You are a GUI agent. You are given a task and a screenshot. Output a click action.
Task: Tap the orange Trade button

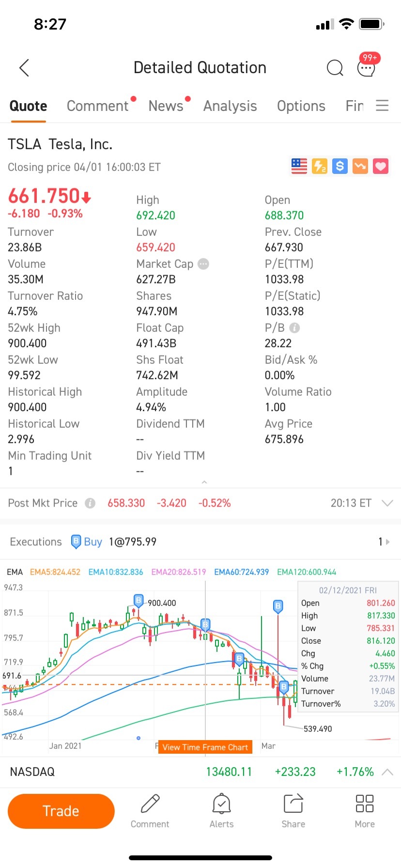click(61, 811)
